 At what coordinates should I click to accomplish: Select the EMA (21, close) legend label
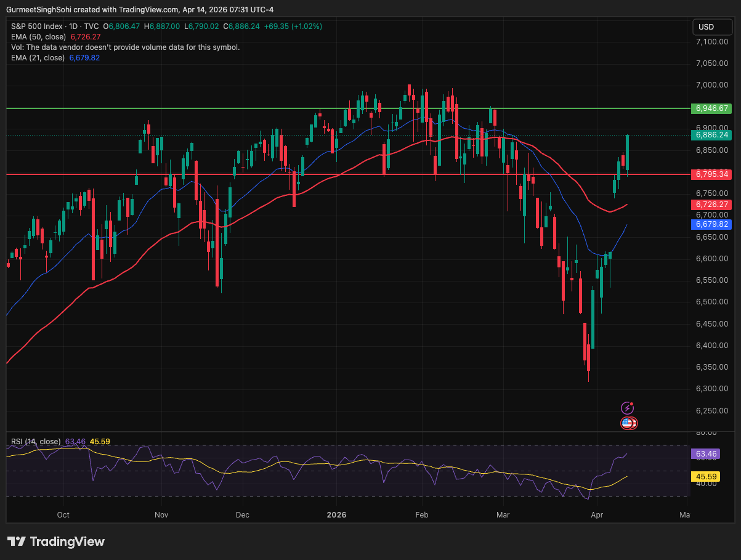38,58
